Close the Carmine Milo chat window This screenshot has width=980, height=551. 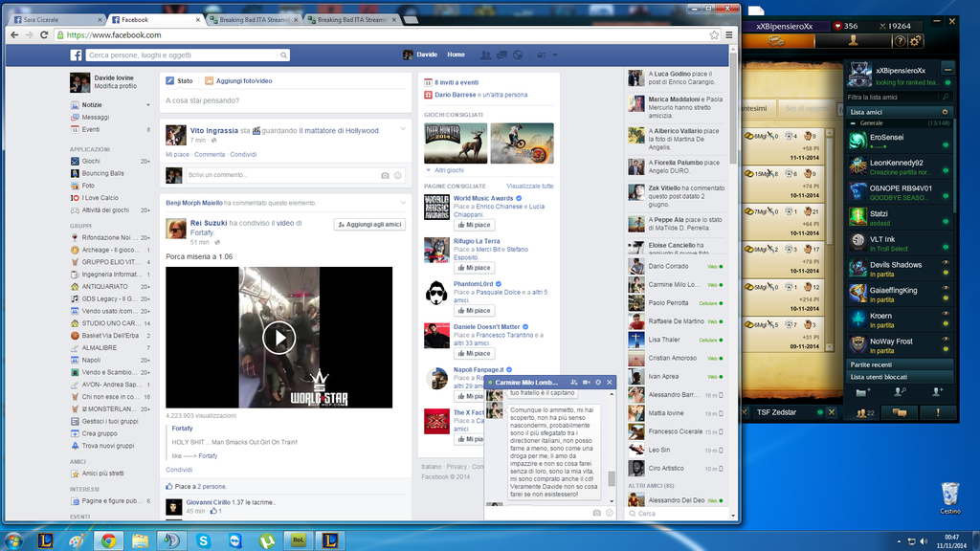click(x=610, y=383)
